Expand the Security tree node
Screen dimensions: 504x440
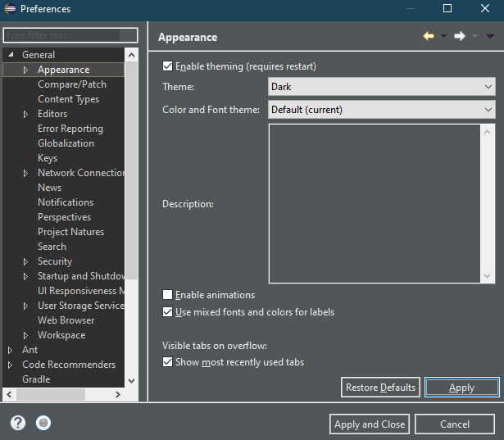click(26, 261)
